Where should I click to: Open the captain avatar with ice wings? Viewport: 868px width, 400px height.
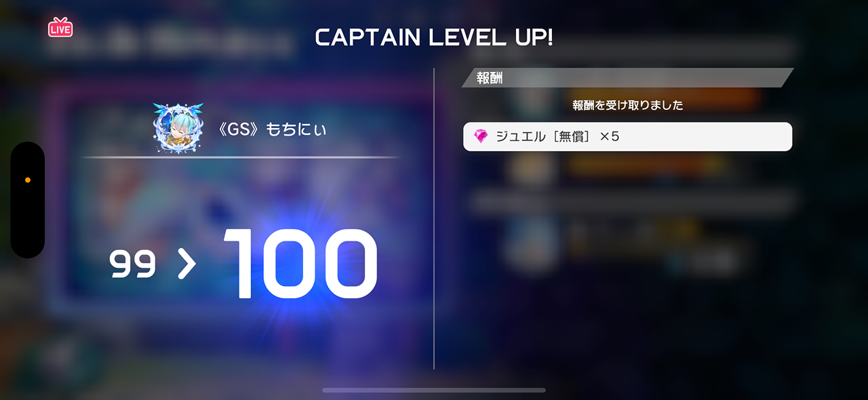pyautogui.click(x=178, y=128)
